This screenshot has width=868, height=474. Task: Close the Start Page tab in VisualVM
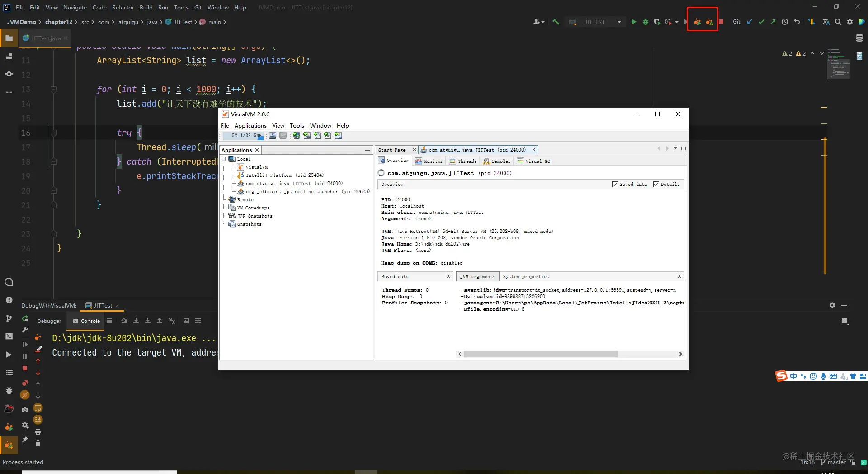[x=414, y=150]
